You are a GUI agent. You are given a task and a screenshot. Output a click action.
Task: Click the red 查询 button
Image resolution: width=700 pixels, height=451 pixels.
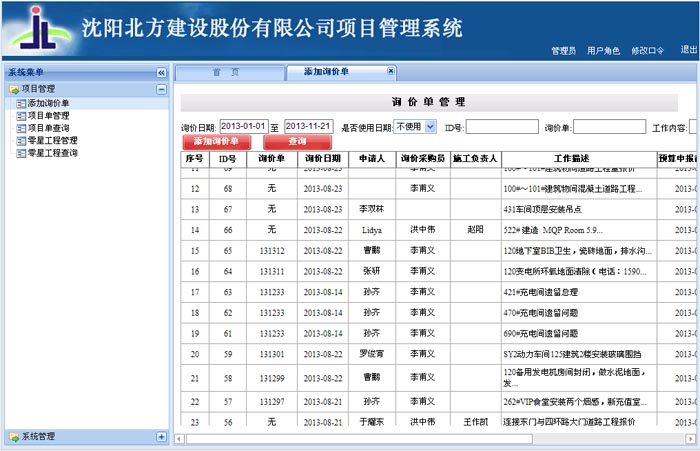[297, 142]
